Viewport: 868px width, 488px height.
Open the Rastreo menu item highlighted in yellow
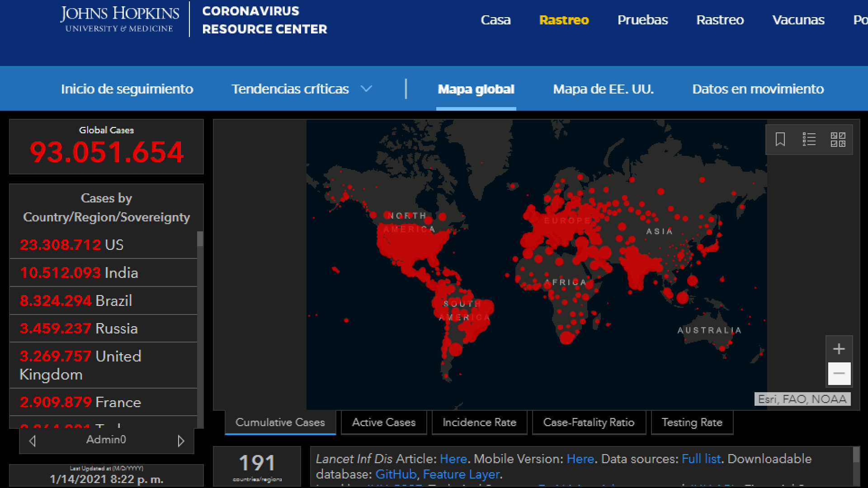coord(564,20)
